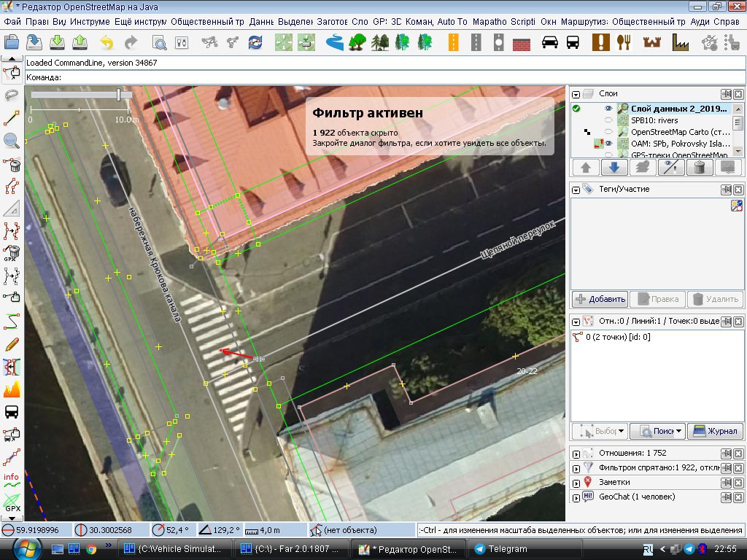Click the bus preset toolbar icon
The height and width of the screenshot is (560, 747).
pos(573,42)
